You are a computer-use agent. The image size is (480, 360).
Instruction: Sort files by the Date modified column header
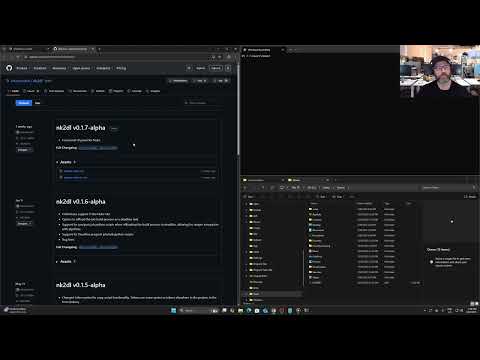coord(364,203)
